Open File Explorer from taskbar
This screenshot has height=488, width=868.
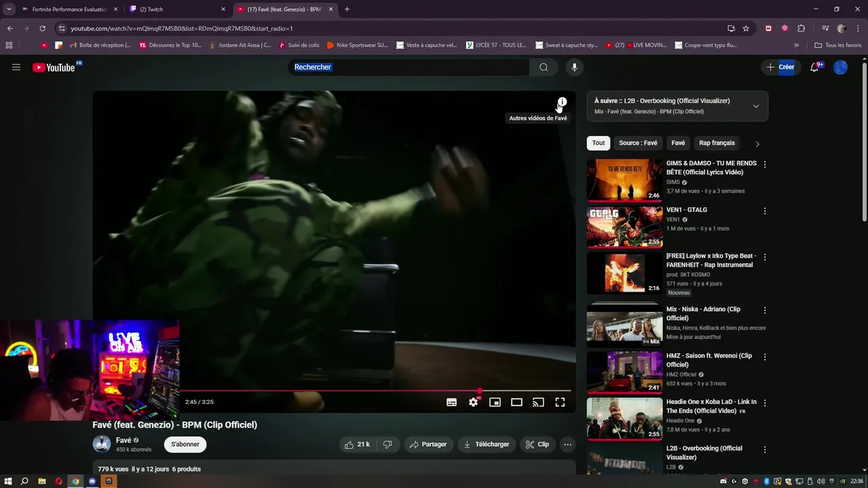point(42,481)
